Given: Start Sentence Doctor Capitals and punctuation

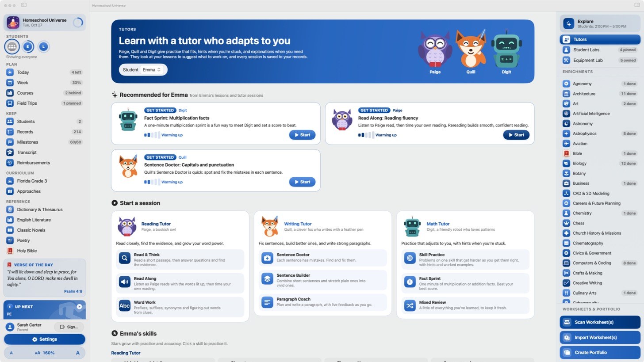Looking at the screenshot, I should [302, 182].
